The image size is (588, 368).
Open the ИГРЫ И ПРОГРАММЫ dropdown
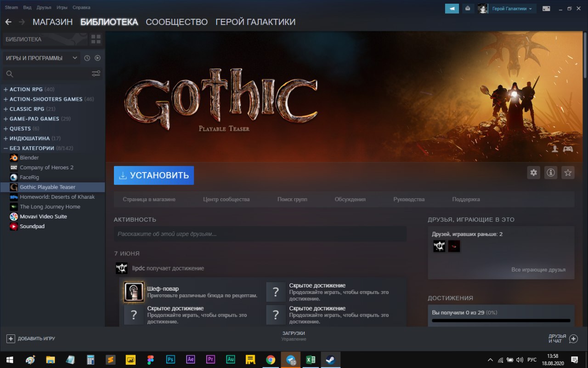41,58
